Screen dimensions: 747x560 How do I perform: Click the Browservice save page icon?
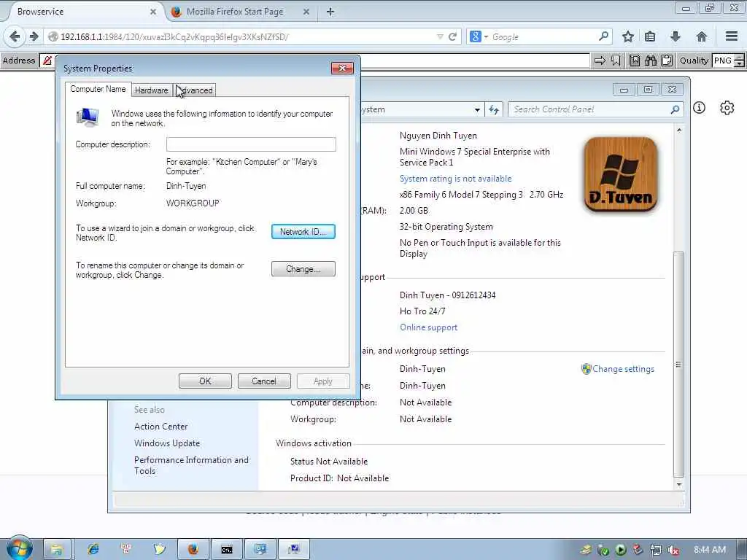click(635, 61)
